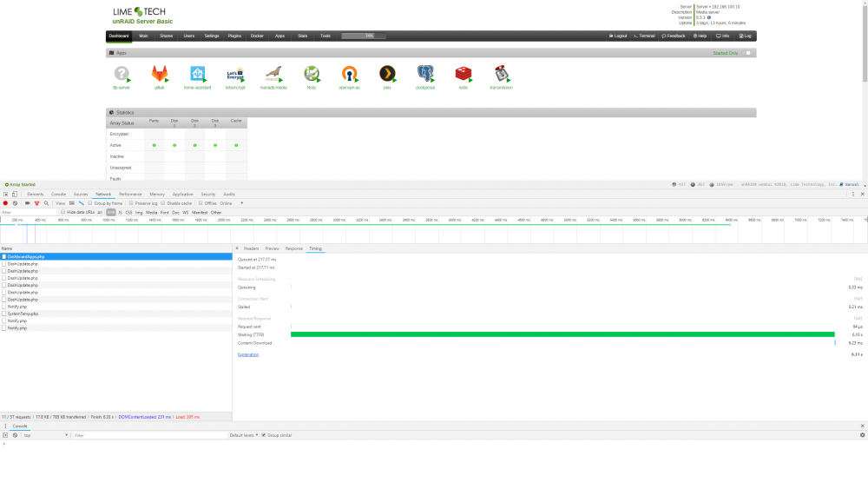Viewport: 868px width, 489px height.
Task: Clear the network log with the clear icon
Action: pos(15,203)
